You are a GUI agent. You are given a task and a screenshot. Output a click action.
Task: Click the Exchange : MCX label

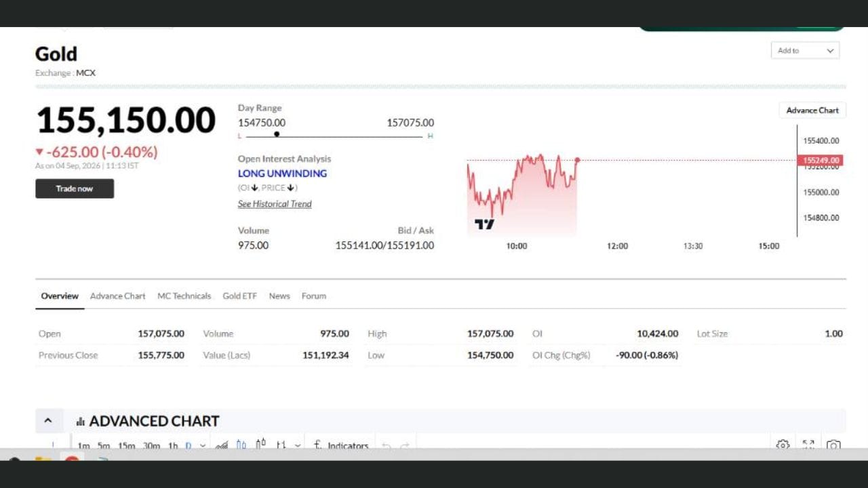(x=65, y=73)
